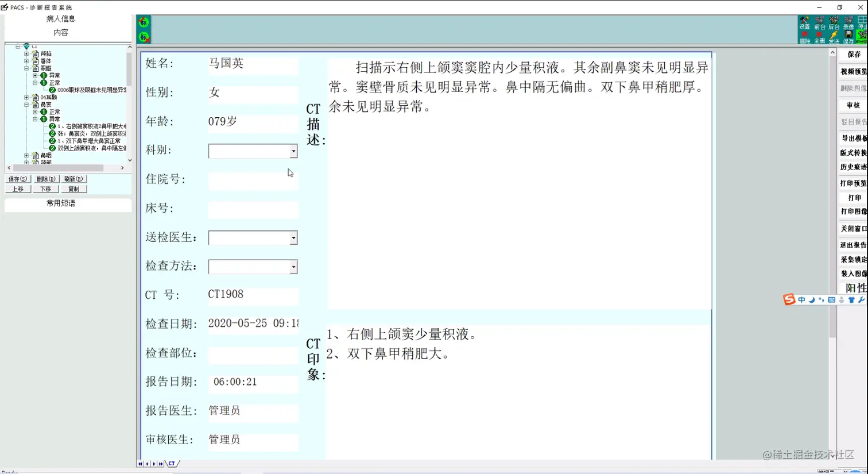This screenshot has height=474, width=868.
Task: Open the 设置 settings icon
Action: tap(805, 23)
